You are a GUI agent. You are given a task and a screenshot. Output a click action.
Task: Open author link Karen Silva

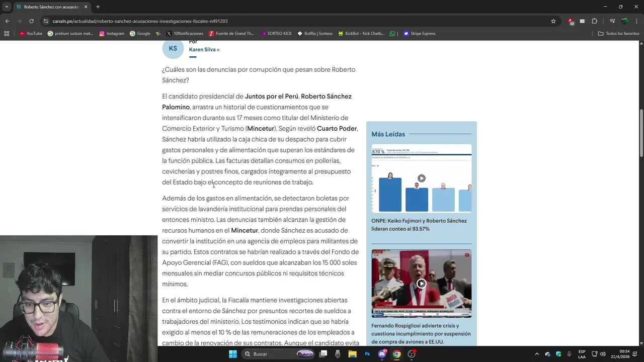(x=204, y=49)
